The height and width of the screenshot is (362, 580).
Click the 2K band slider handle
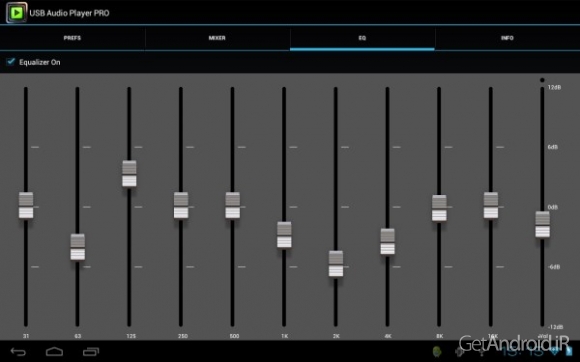pos(336,264)
